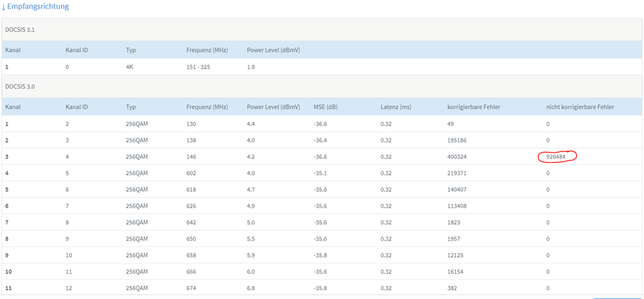Click the 602 MHz frequency cell

click(x=191, y=173)
